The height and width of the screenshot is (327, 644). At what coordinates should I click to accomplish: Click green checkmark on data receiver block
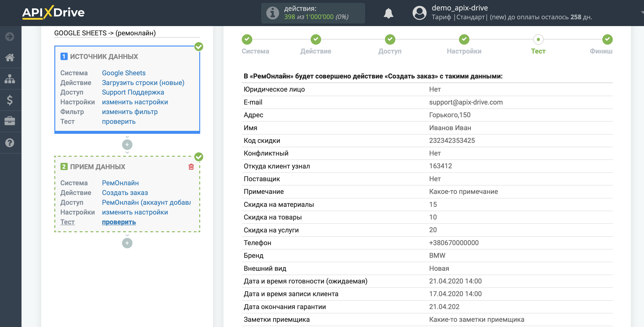click(x=199, y=157)
